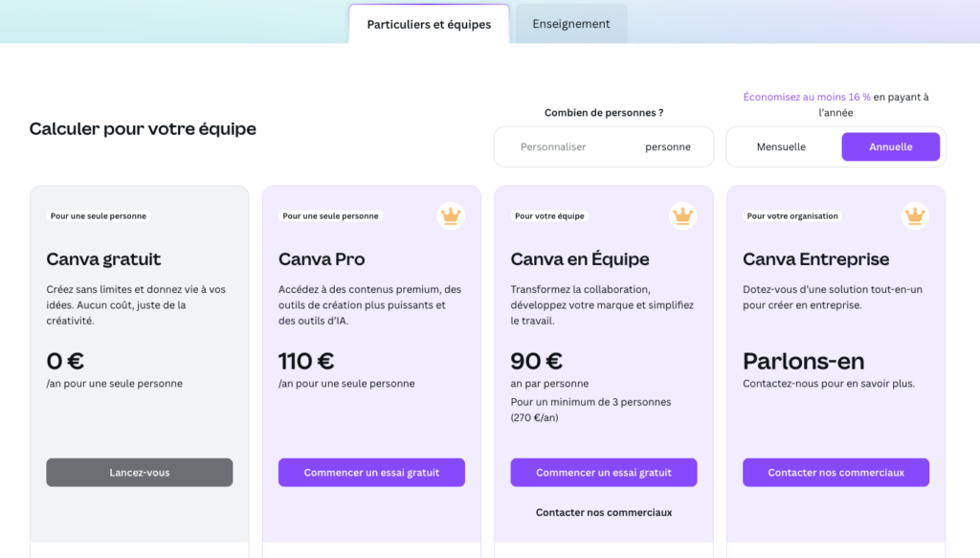Open the Enseignement tab

570,24
